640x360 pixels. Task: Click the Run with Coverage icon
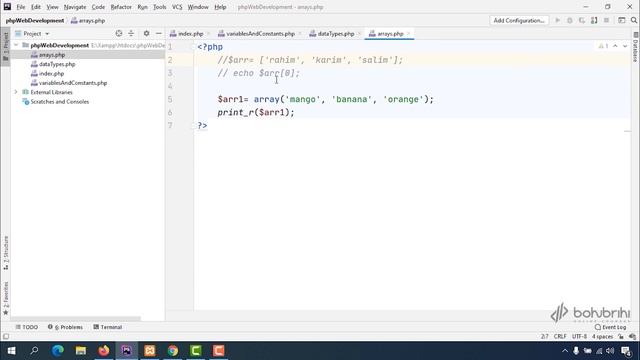pos(582,20)
